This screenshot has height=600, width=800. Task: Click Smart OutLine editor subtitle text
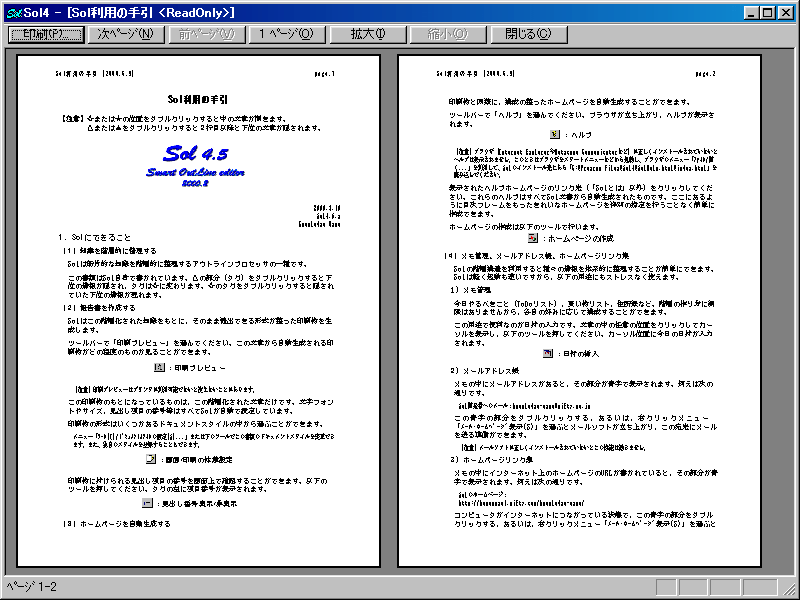pos(195,172)
